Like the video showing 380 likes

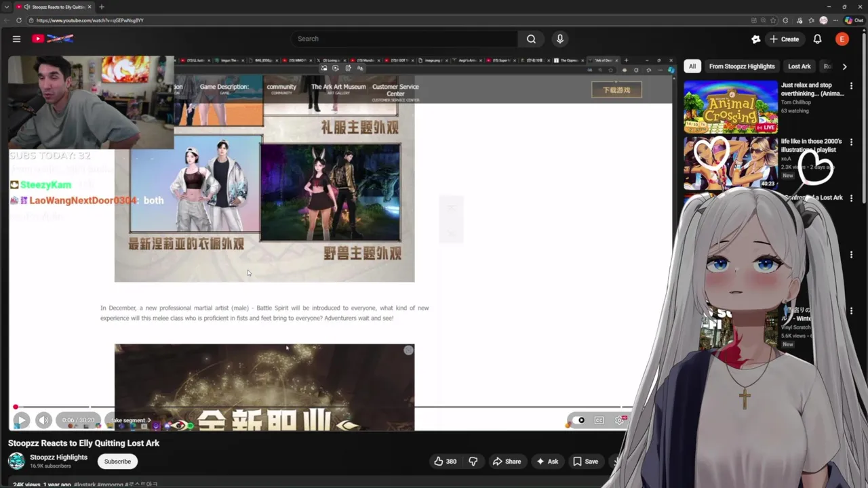446,462
